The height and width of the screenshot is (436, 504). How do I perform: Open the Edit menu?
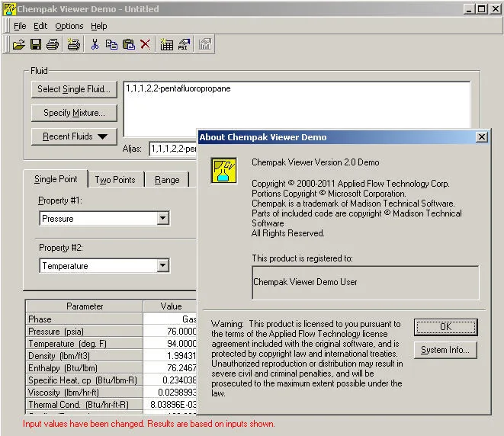(x=40, y=26)
